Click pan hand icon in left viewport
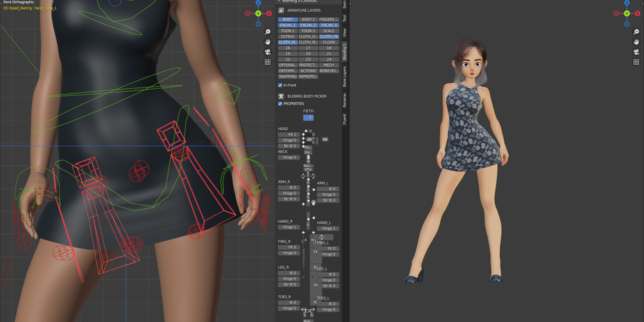Viewport: 644px width, 322px height. point(268,42)
